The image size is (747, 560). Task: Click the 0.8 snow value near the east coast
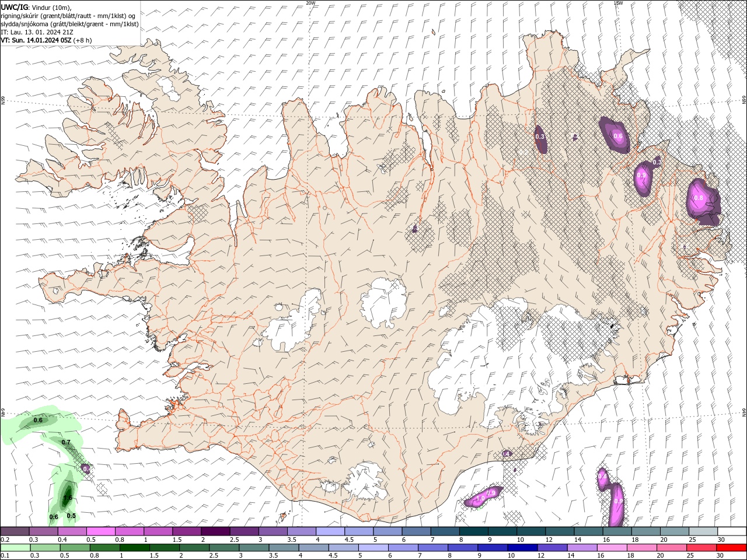click(699, 198)
